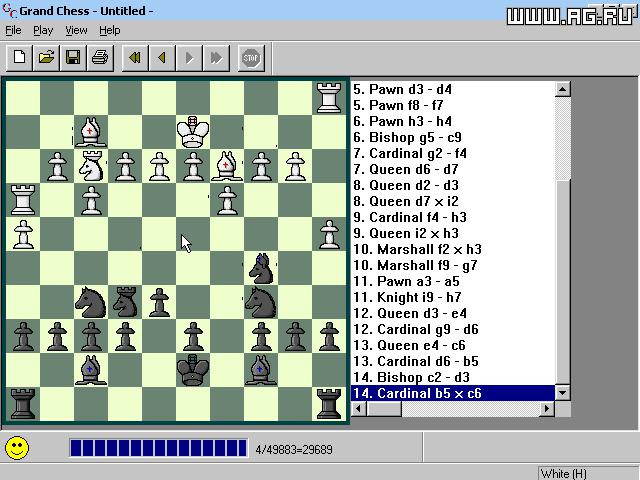
Task: Select the black cardinal piece above knight
Action: [x=261, y=268]
